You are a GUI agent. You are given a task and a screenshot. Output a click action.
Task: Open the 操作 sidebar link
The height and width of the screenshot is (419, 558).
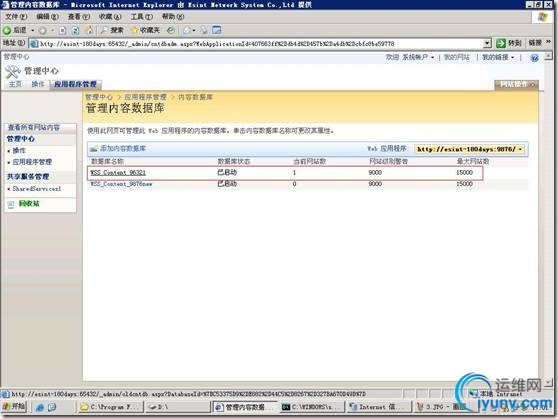coord(19,151)
